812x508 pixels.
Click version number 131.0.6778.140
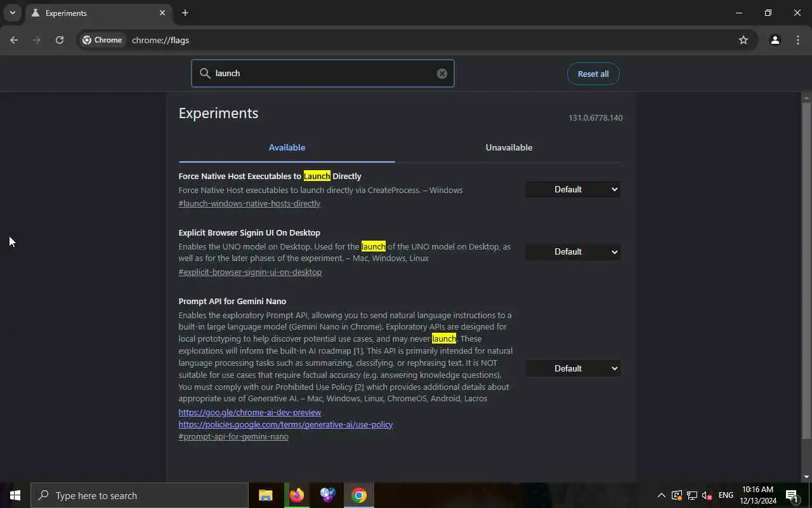(x=595, y=118)
